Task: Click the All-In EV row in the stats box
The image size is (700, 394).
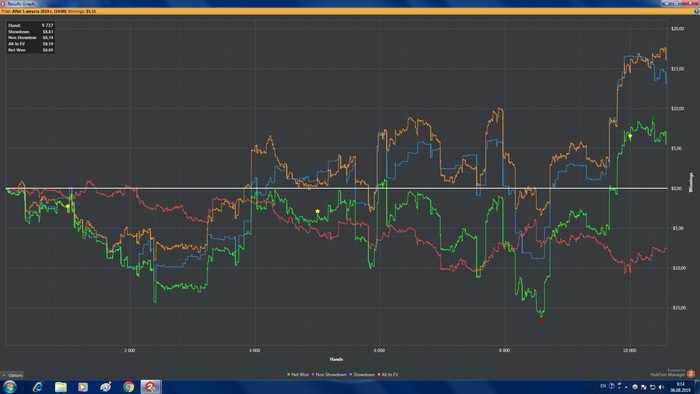Action: (x=30, y=44)
